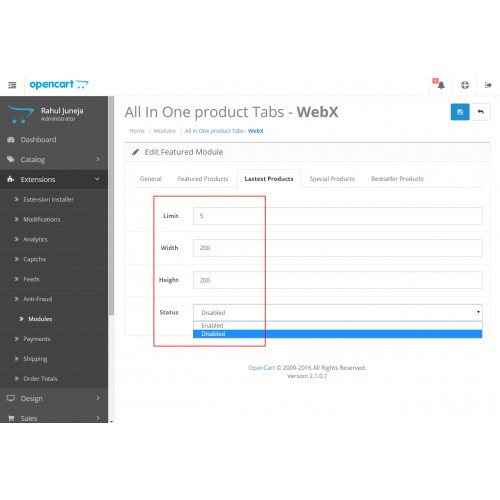Click the back arrow cancel icon

pyautogui.click(x=480, y=112)
